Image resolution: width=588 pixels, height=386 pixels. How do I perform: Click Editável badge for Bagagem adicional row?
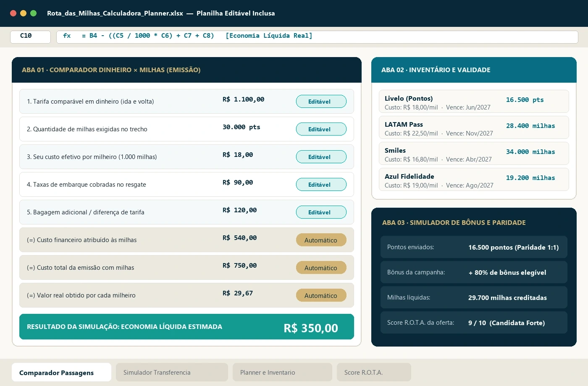click(321, 212)
